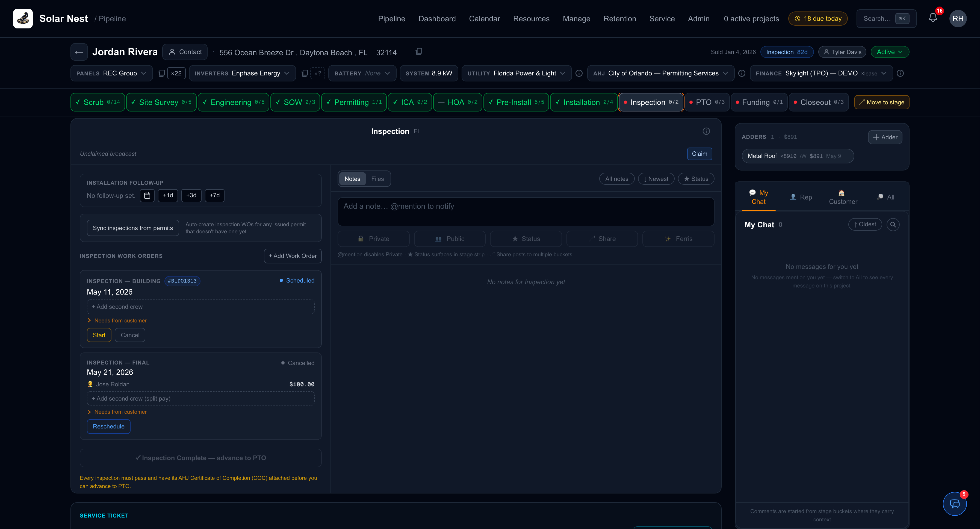Viewport: 980px width, 529px height.
Task: Click the copy icon next to inverters x?
Action: click(x=304, y=73)
